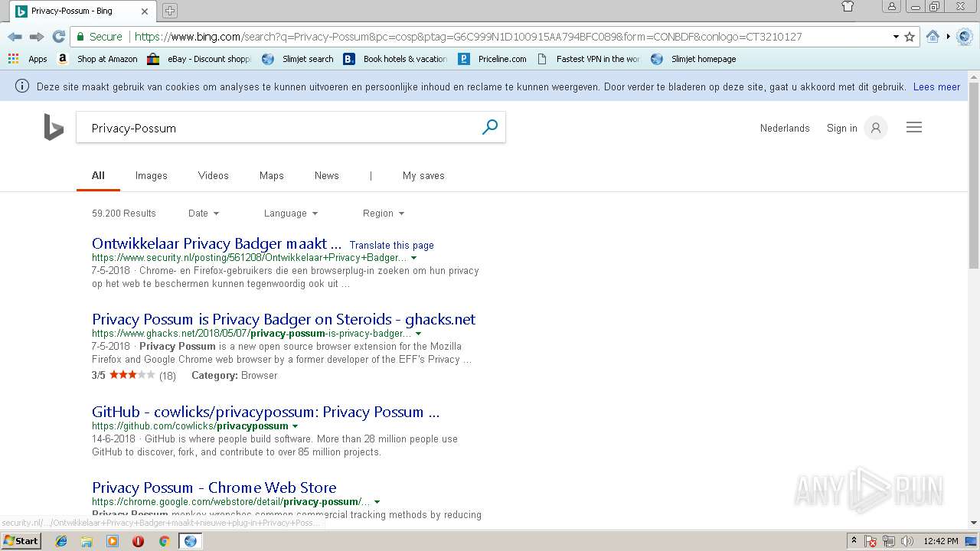Switch to the Maps tab
Image resolution: width=980 pixels, height=551 pixels.
click(271, 175)
